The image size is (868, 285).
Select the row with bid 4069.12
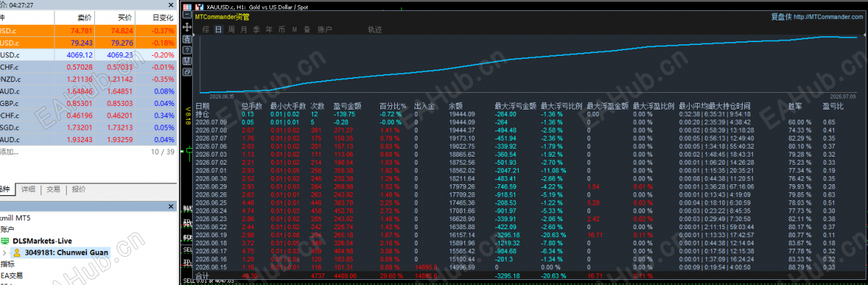pos(88,55)
